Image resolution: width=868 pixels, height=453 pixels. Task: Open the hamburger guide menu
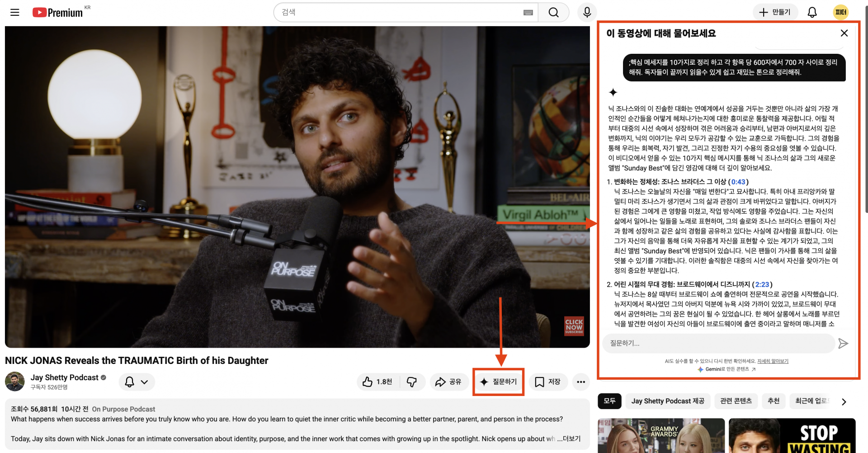coord(15,12)
